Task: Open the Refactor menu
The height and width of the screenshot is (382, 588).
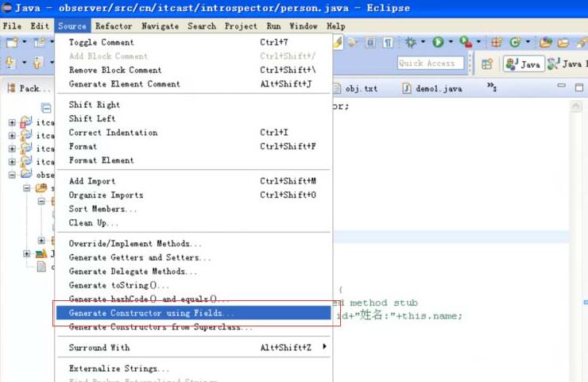Action: (x=114, y=26)
